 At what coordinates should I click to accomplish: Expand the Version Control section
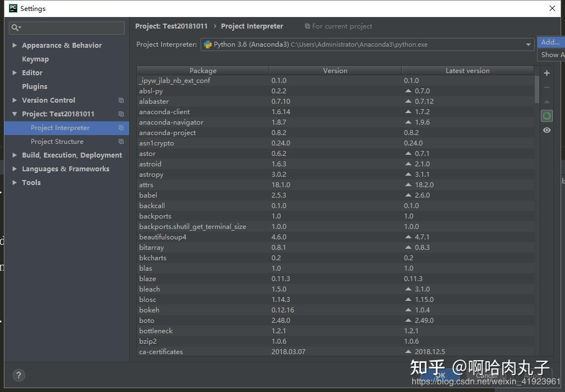[14, 100]
